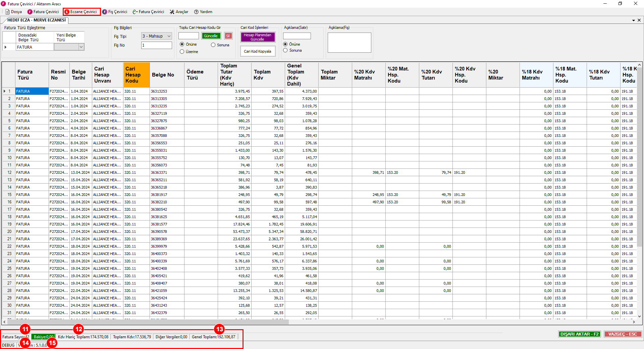The height and width of the screenshot is (349, 644).
Task: Click Diğer Vergiler:0,00 status entry
Action: tap(171, 337)
